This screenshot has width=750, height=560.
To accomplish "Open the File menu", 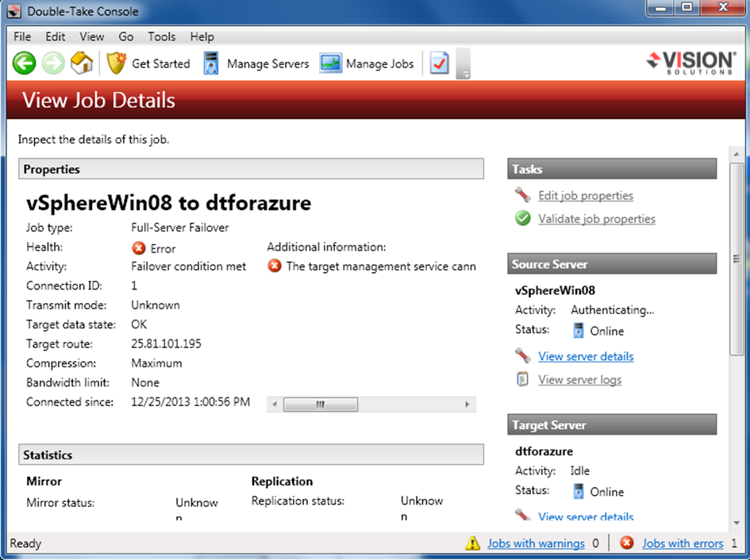I will pos(22,36).
